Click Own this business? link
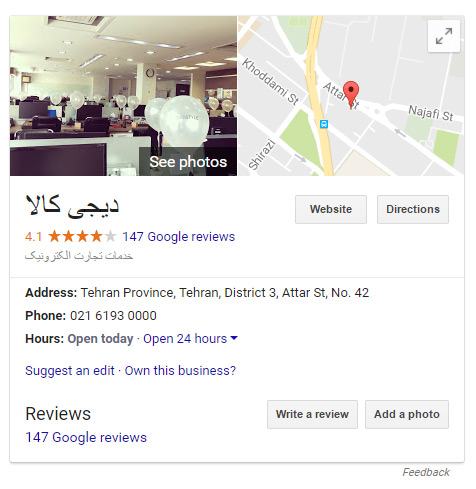The width and height of the screenshot is (476, 489). (180, 371)
